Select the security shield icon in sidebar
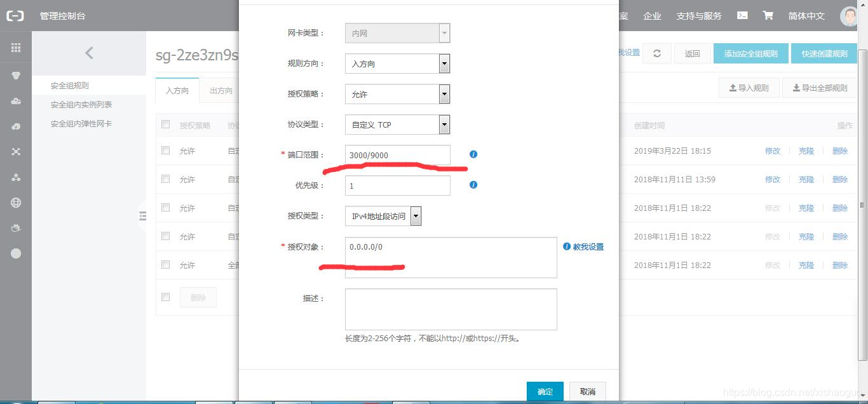The image size is (868, 404). pos(15,75)
